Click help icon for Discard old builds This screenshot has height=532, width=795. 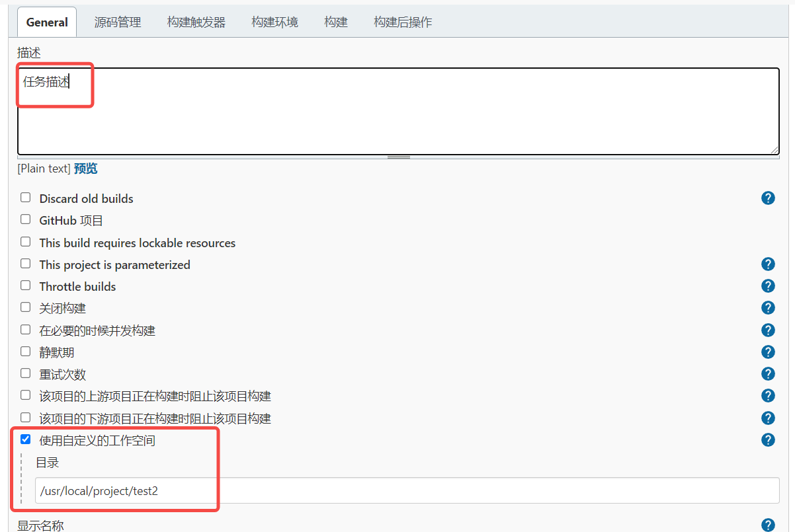click(x=768, y=198)
